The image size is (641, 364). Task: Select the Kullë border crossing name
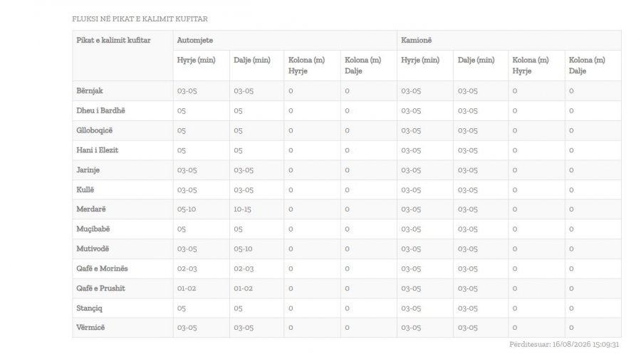(85, 189)
